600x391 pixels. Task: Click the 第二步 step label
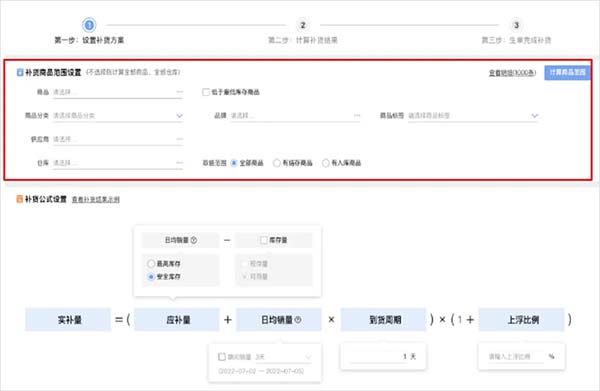click(303, 40)
